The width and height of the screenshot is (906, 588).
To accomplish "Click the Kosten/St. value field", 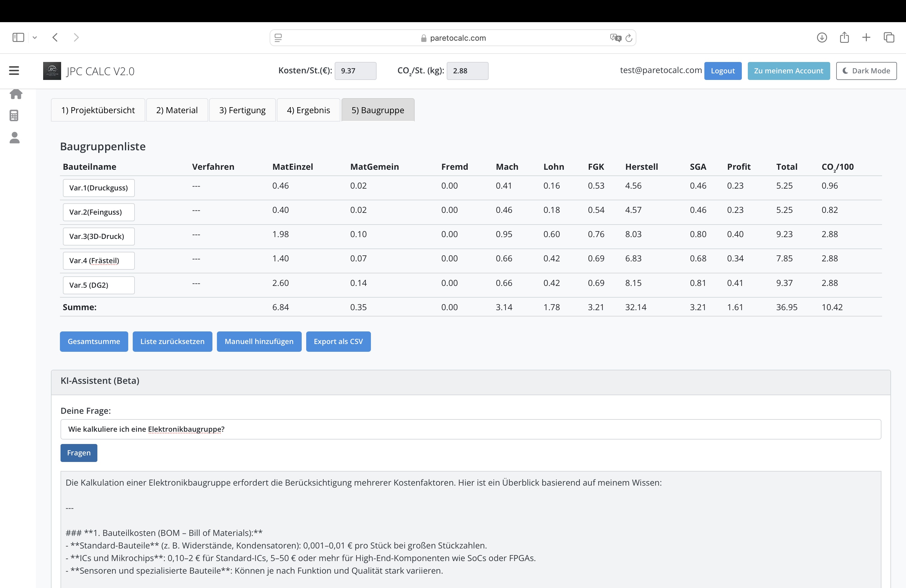I will point(355,71).
